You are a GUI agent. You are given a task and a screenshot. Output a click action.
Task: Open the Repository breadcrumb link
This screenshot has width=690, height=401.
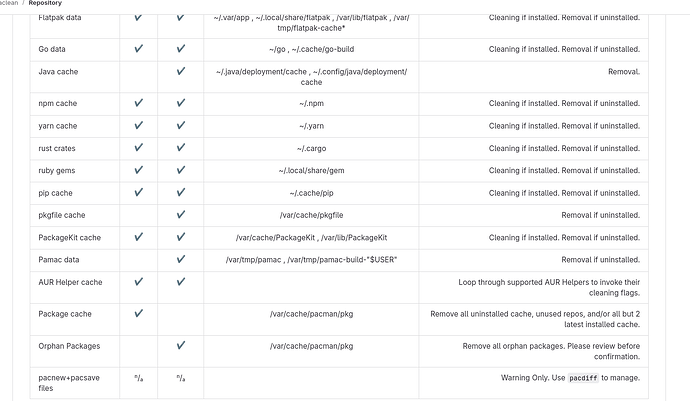[x=45, y=3]
